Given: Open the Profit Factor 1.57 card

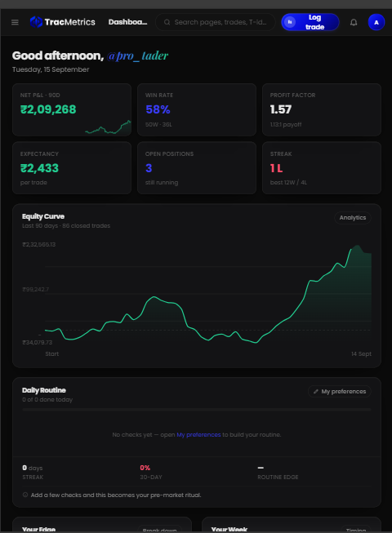Looking at the screenshot, I should (322, 110).
